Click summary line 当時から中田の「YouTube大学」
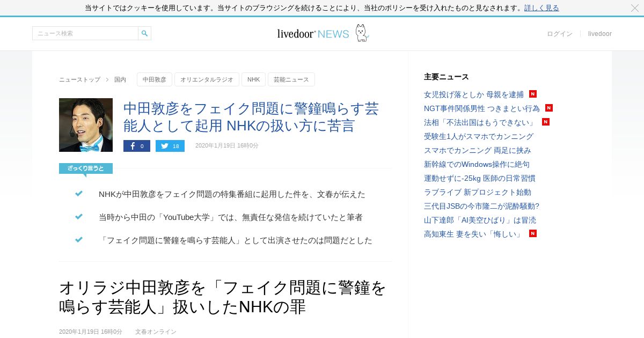Viewport: 644px width, 338px height. (231, 217)
